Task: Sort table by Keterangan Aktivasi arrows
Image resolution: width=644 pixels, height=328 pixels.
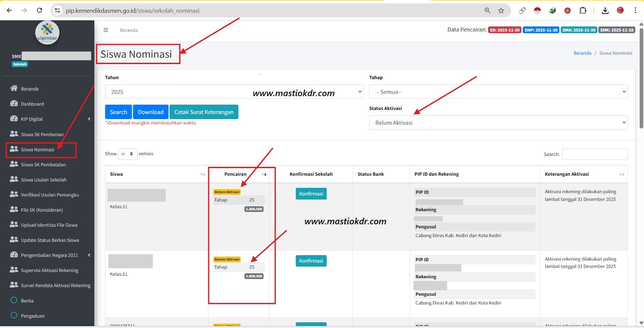Action: (622, 174)
